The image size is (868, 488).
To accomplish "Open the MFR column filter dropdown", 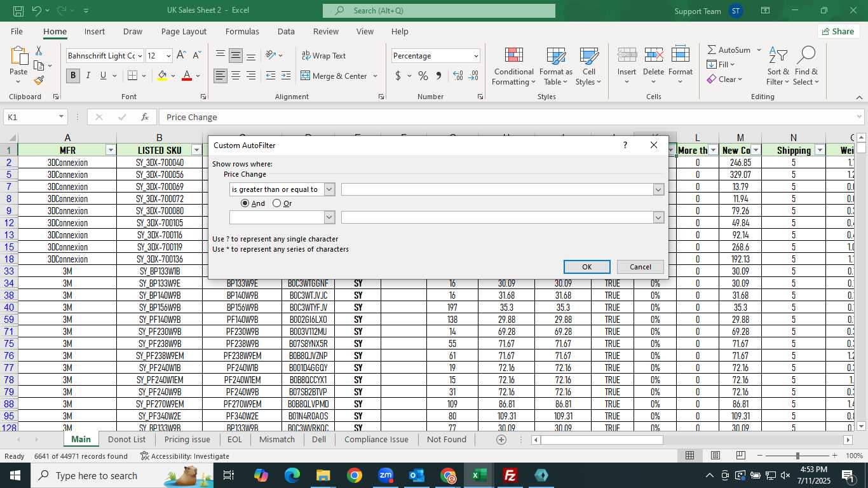I will (x=111, y=150).
